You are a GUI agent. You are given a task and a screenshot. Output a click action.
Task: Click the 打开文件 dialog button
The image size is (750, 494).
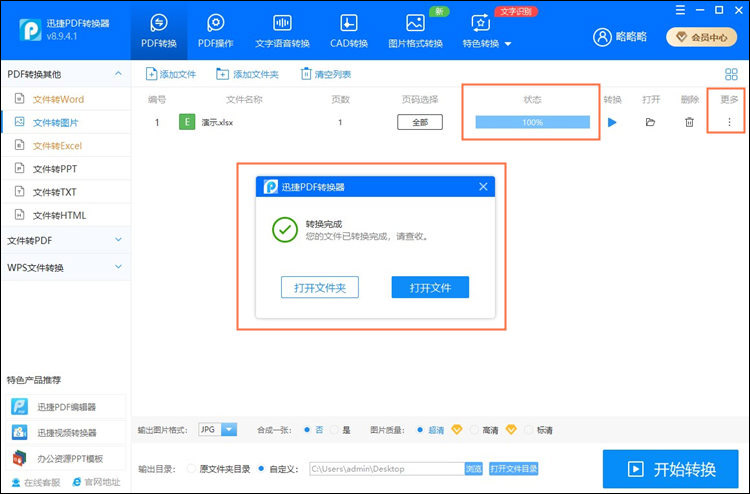pos(430,287)
